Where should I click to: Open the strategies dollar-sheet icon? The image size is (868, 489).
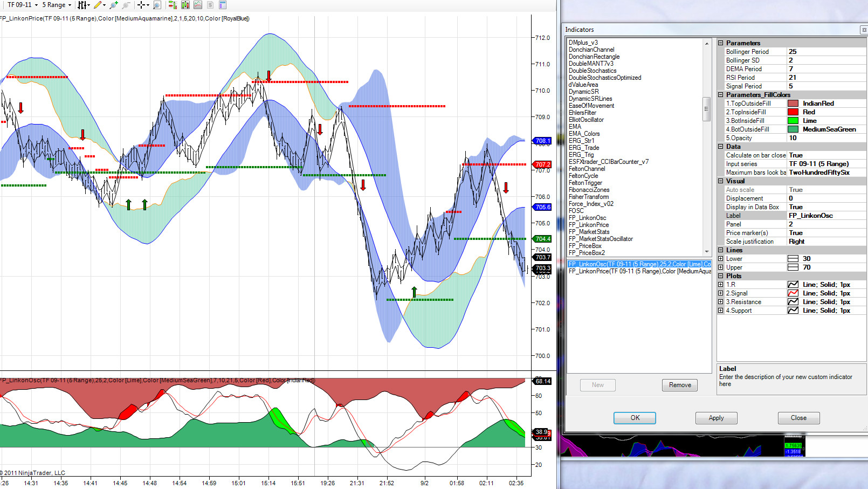[210, 5]
